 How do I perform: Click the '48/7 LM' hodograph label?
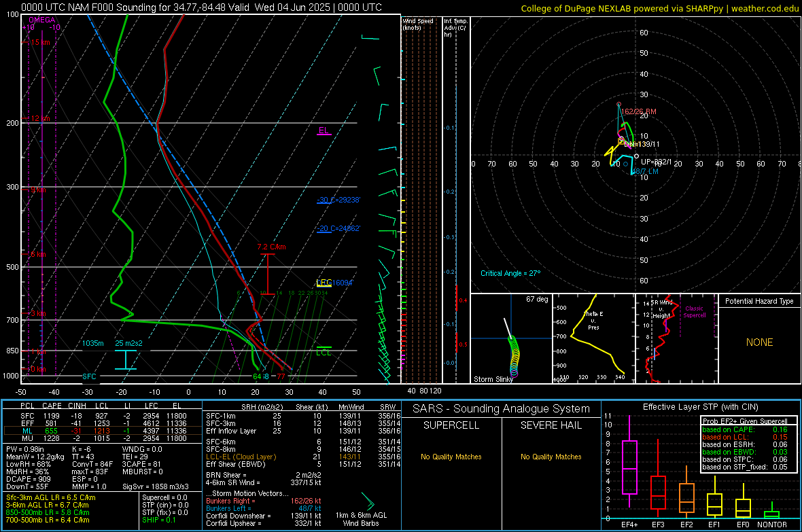(x=645, y=171)
